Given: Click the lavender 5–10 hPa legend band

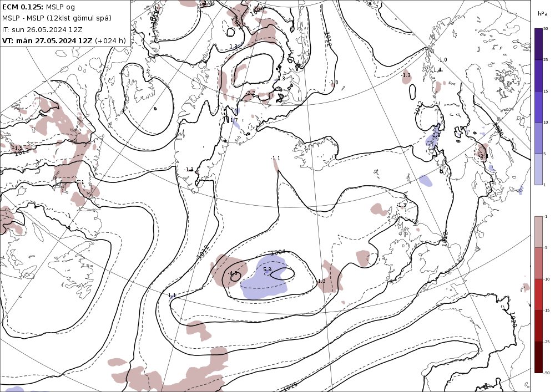Looking at the screenshot, I should (538, 138).
